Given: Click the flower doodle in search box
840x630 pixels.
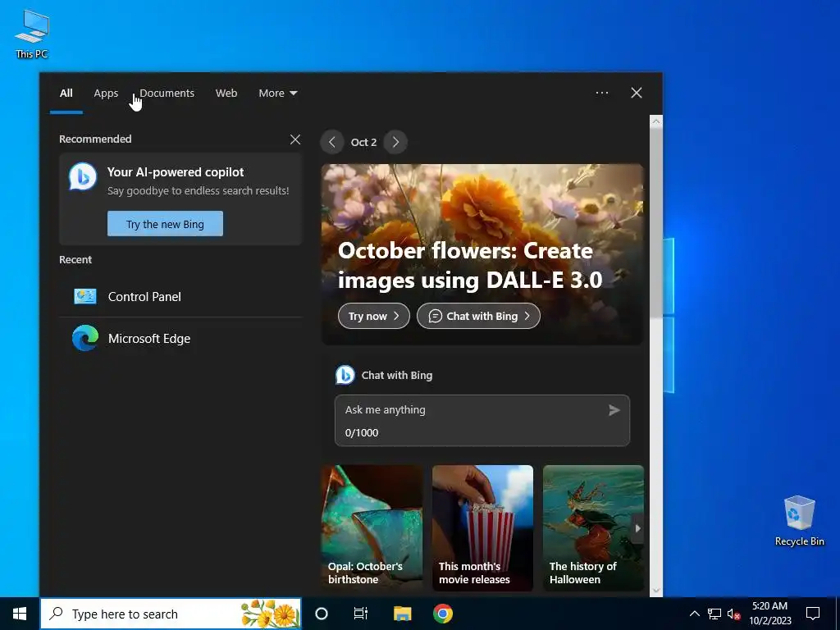Looking at the screenshot, I should [x=270, y=614].
